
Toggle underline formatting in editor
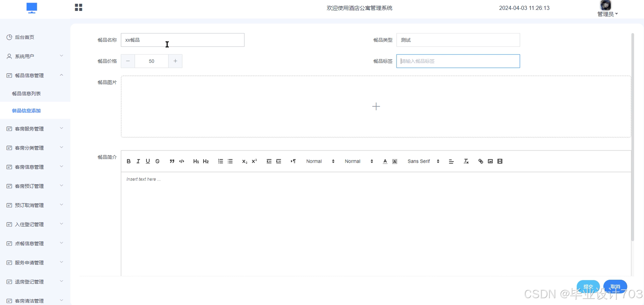tap(148, 161)
